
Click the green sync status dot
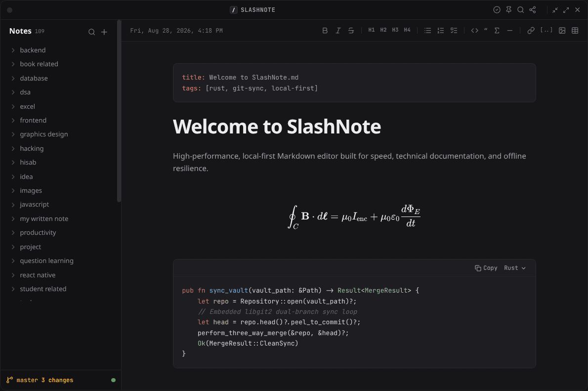click(x=113, y=380)
